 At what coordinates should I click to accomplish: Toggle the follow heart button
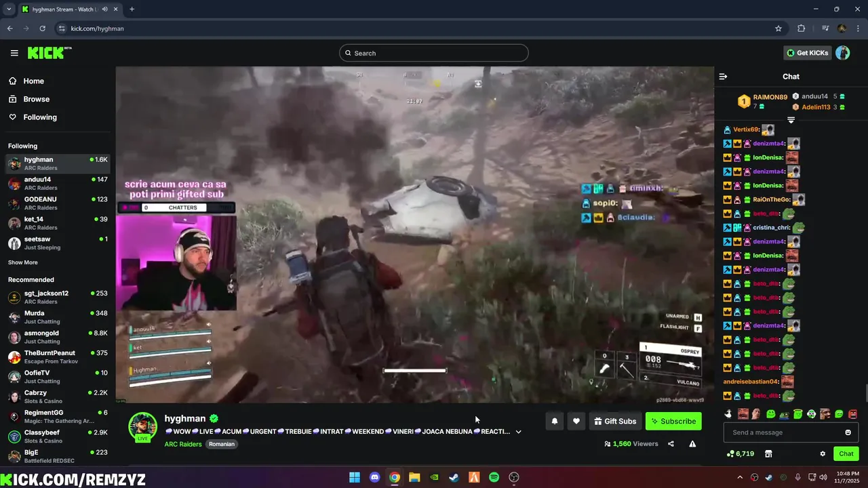pyautogui.click(x=576, y=421)
